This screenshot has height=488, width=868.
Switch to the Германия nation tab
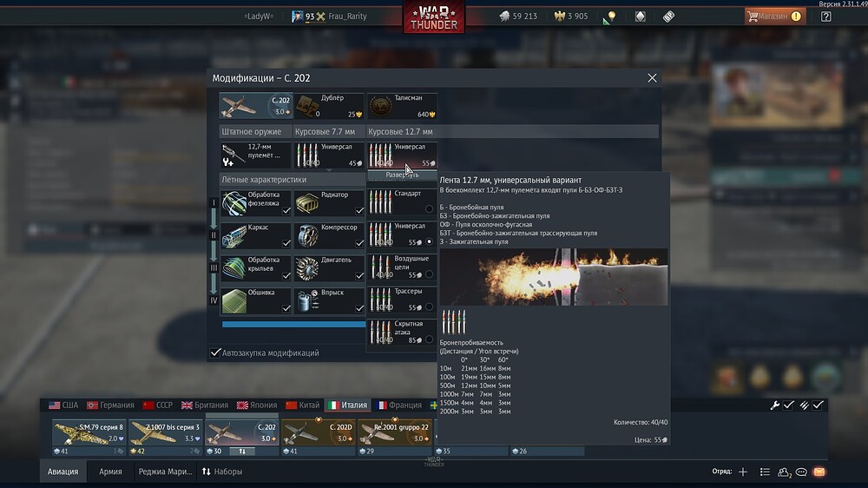coord(110,405)
